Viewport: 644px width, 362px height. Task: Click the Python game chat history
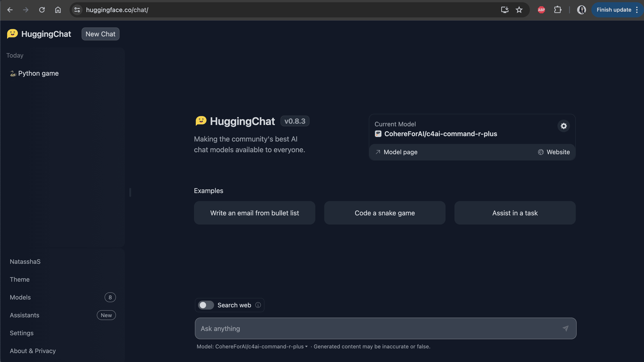coord(39,73)
